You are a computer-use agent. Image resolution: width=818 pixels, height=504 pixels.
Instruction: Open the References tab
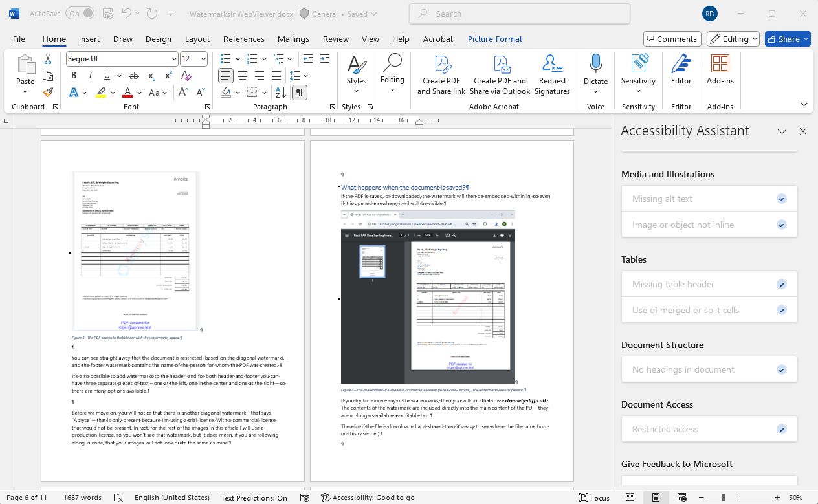point(243,39)
